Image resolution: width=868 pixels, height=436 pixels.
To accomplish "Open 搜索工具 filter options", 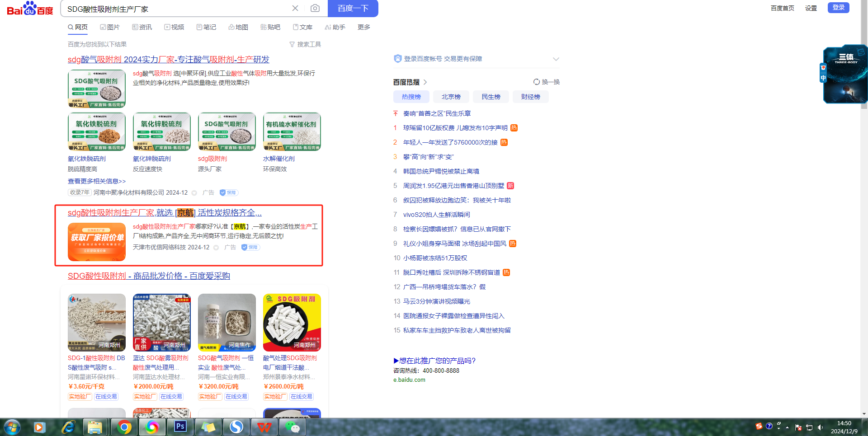I will click(305, 44).
